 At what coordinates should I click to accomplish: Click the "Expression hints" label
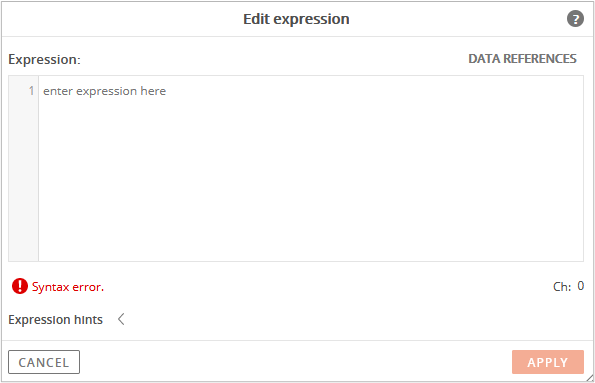(x=55, y=320)
